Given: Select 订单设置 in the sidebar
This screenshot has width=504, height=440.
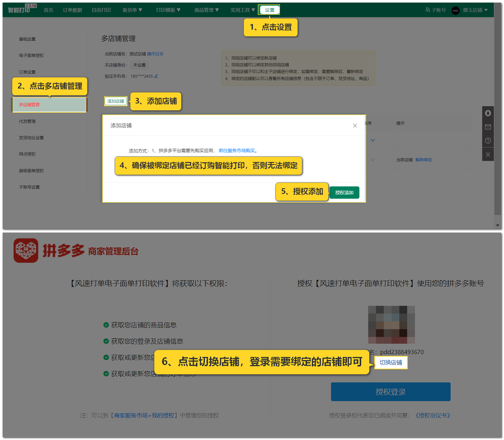Looking at the screenshot, I should coord(27,72).
